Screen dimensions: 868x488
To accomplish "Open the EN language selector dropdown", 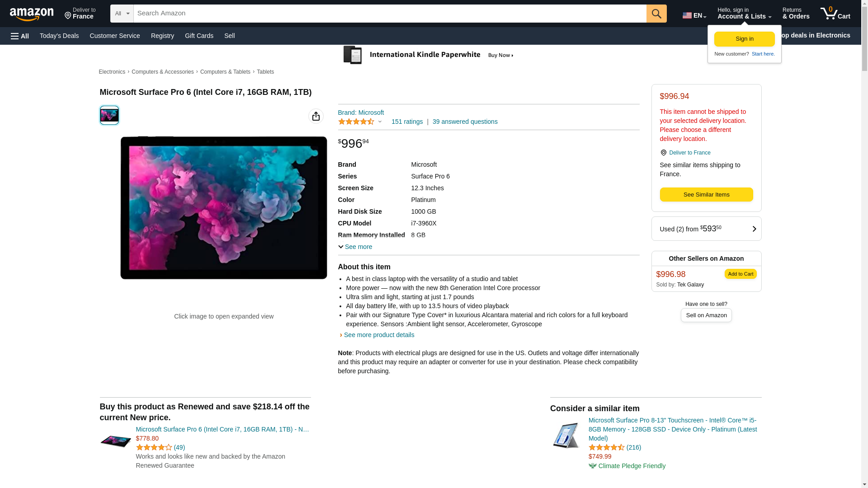I will (x=694, y=15).
